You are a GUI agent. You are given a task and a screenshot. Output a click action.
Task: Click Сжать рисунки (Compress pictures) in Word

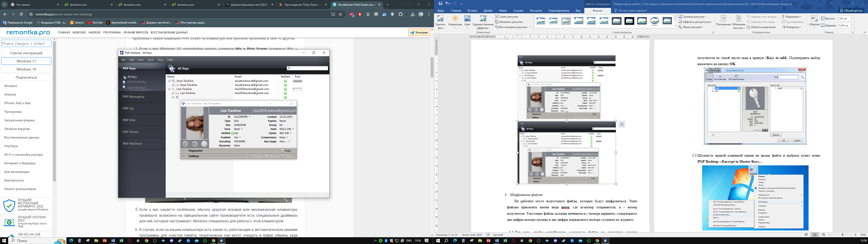click(x=506, y=16)
